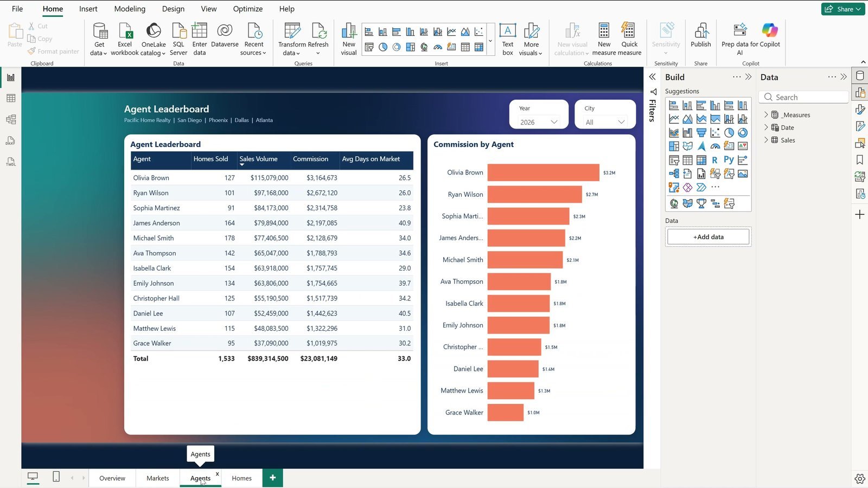This screenshot has height=488, width=868.
Task: Pick the Python visual
Action: pyautogui.click(x=729, y=159)
